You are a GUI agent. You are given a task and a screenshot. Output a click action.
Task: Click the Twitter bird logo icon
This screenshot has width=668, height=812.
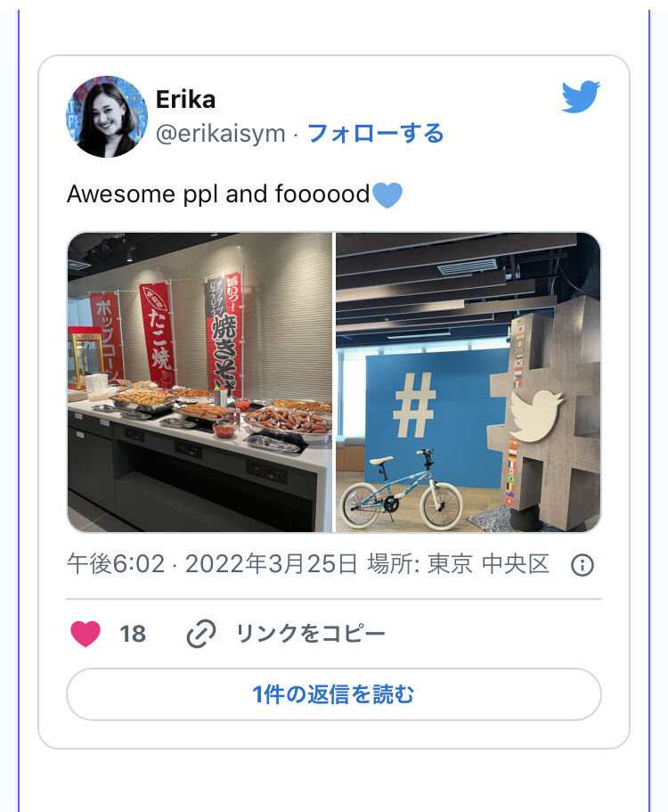click(581, 96)
